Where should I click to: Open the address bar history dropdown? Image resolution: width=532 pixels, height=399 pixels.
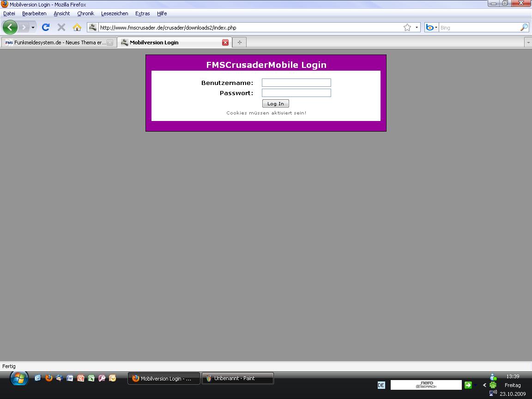(x=417, y=27)
